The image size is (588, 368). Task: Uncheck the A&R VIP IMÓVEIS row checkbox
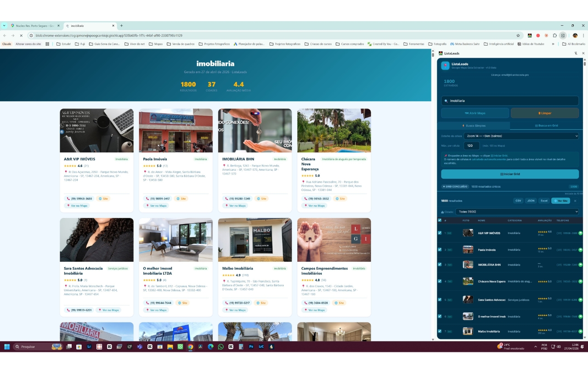pos(440,233)
